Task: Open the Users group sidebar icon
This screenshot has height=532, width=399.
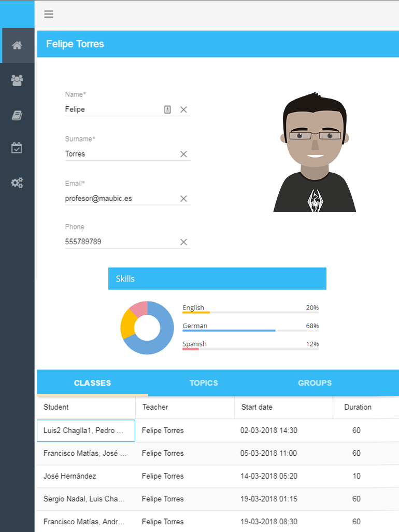Action: click(17, 80)
